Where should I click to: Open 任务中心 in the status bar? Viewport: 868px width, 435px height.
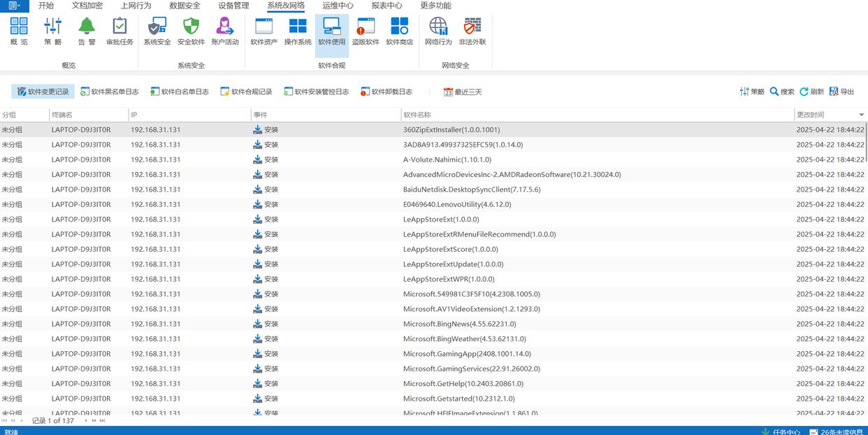(781, 432)
